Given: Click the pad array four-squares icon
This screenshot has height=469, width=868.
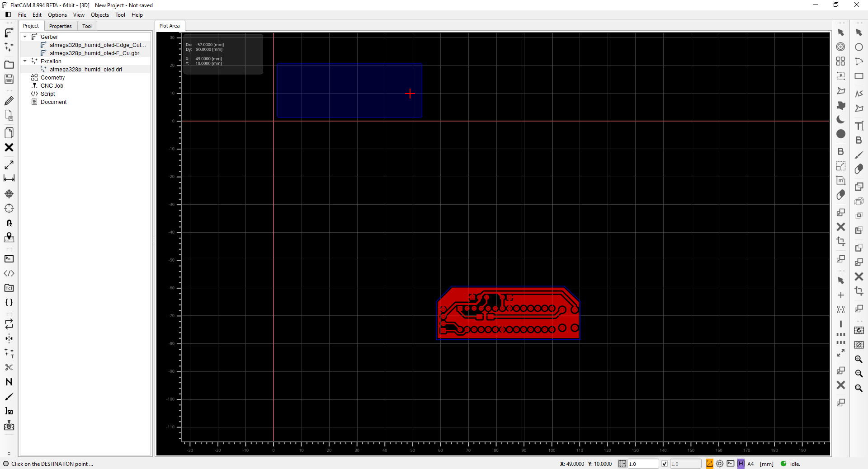Looking at the screenshot, I should point(840,61).
